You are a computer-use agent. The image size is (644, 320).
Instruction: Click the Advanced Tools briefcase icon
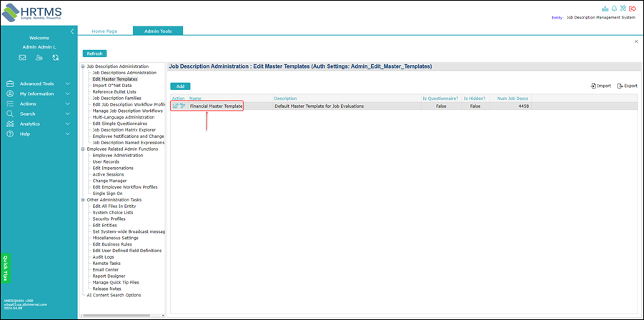10,84
